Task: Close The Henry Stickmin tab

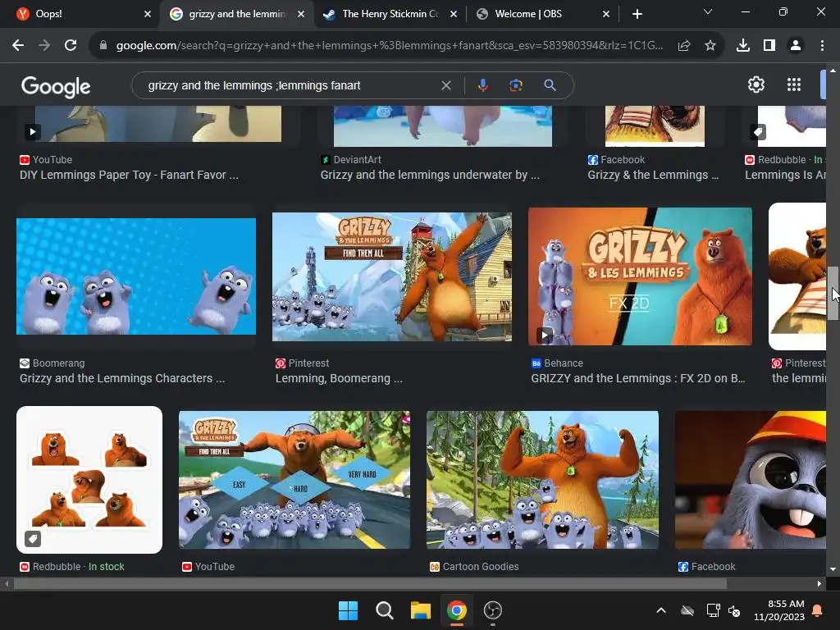Action: [454, 14]
